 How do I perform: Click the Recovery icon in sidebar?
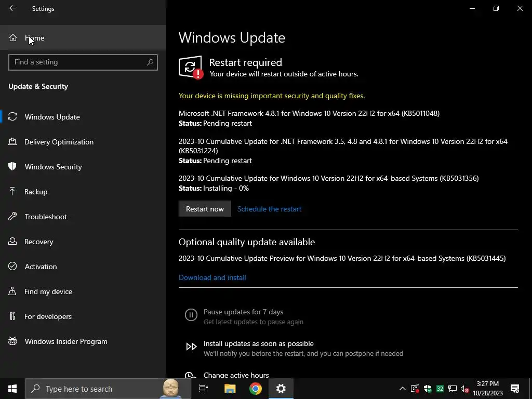[x=12, y=241]
